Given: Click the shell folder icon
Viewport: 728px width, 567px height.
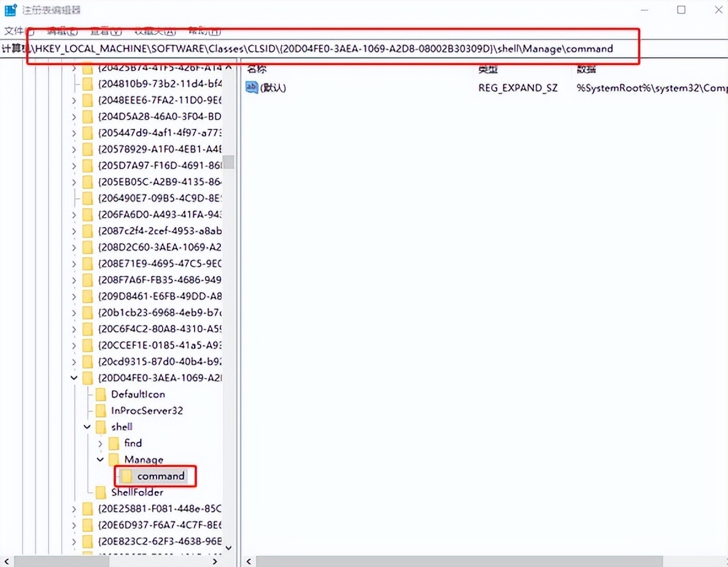Looking at the screenshot, I should [101, 427].
